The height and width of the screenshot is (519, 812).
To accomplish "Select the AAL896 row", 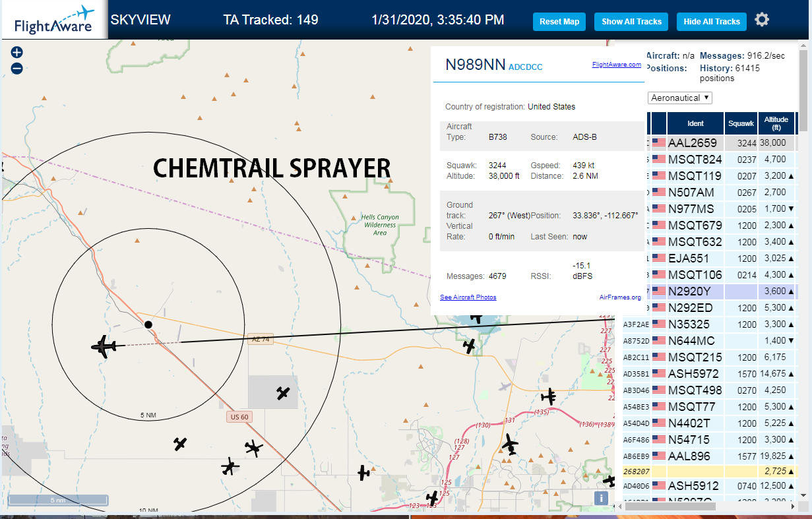I will 709,456.
